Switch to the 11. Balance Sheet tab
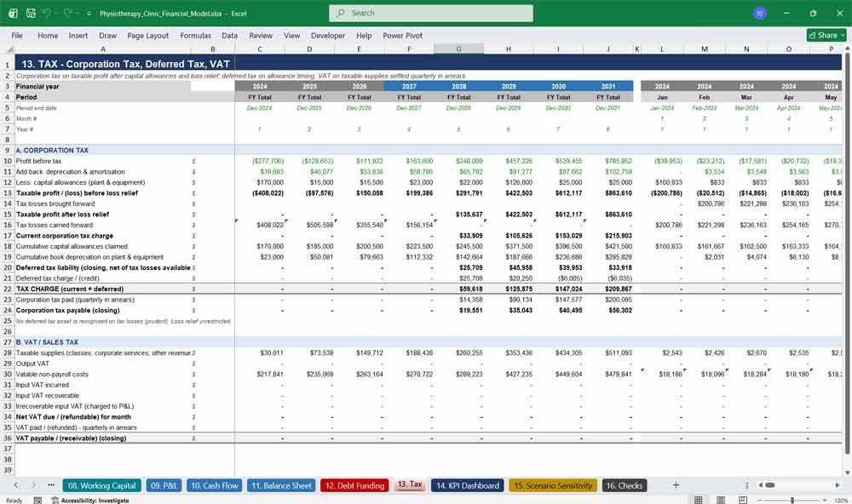Viewport: 852px width, 504px height. click(281, 485)
